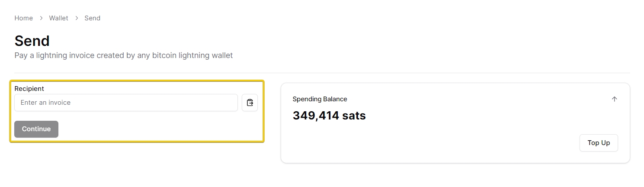Screen dimensions: 644x187
Task: Click the Spending Balance title text
Action: pyautogui.click(x=320, y=99)
